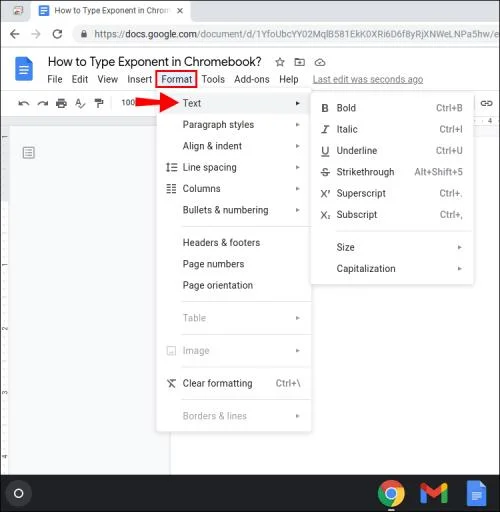The image size is (500, 512).
Task: Apply Underline from the Text submenu
Action: 392,151
